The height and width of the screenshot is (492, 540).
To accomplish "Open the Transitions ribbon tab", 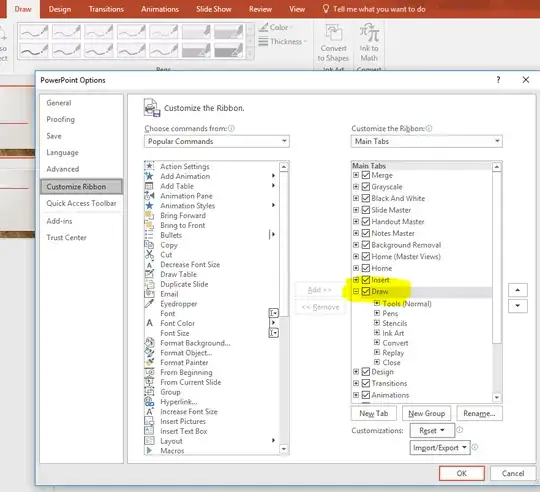I will [106, 9].
